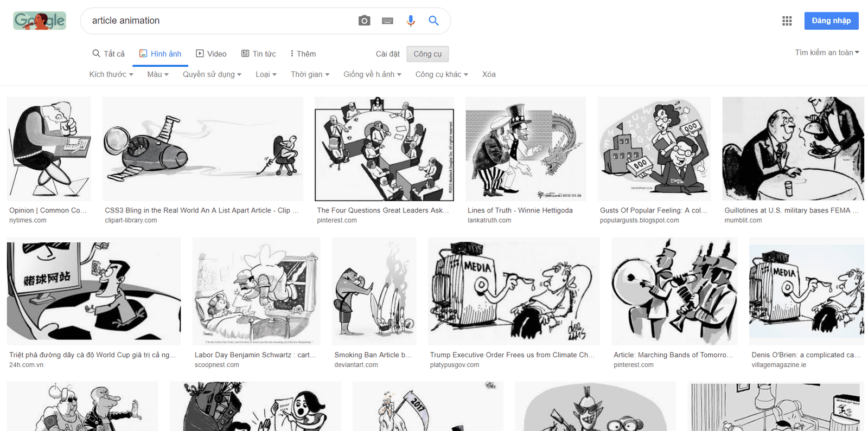Click the Đăng nhập sign-in button
Viewport: 868px width, 431px height.
[831, 21]
